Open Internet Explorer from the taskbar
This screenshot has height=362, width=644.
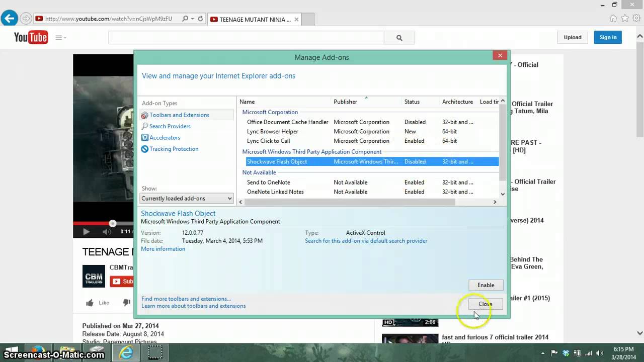coord(126,352)
